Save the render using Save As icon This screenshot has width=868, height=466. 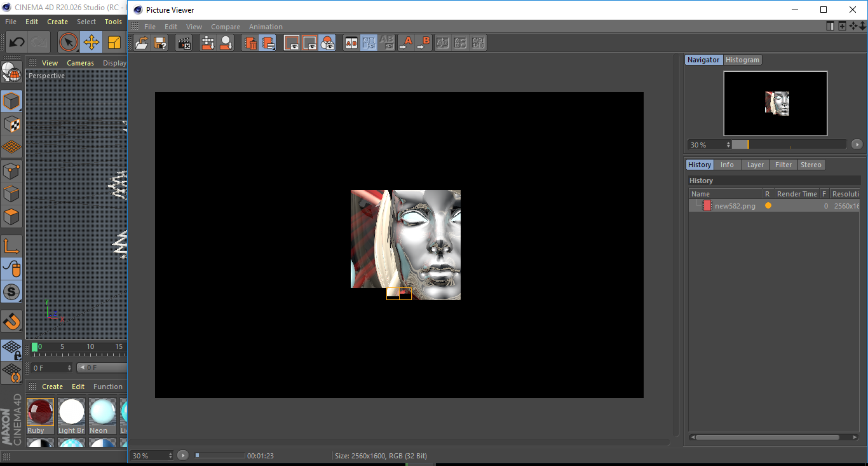160,43
